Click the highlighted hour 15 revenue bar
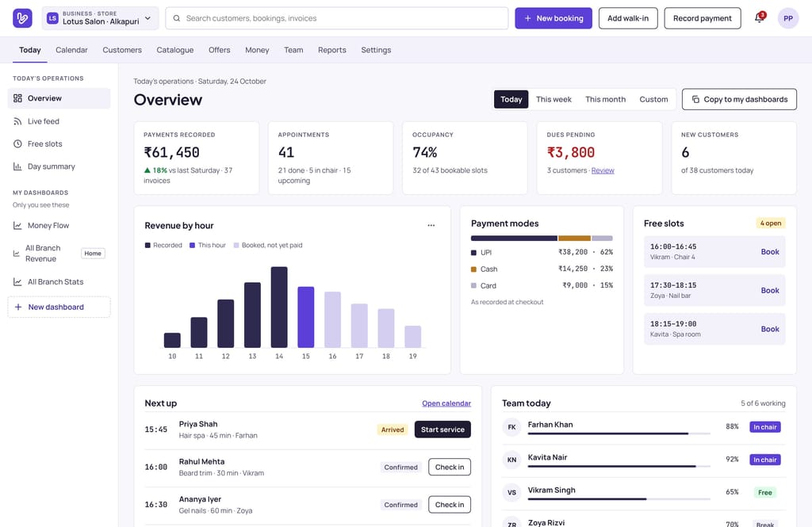Image resolution: width=812 pixels, height=527 pixels. coord(305,317)
